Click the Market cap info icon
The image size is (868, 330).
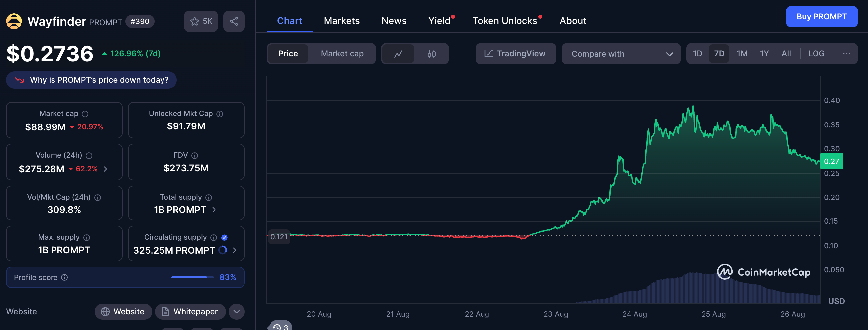click(85, 114)
